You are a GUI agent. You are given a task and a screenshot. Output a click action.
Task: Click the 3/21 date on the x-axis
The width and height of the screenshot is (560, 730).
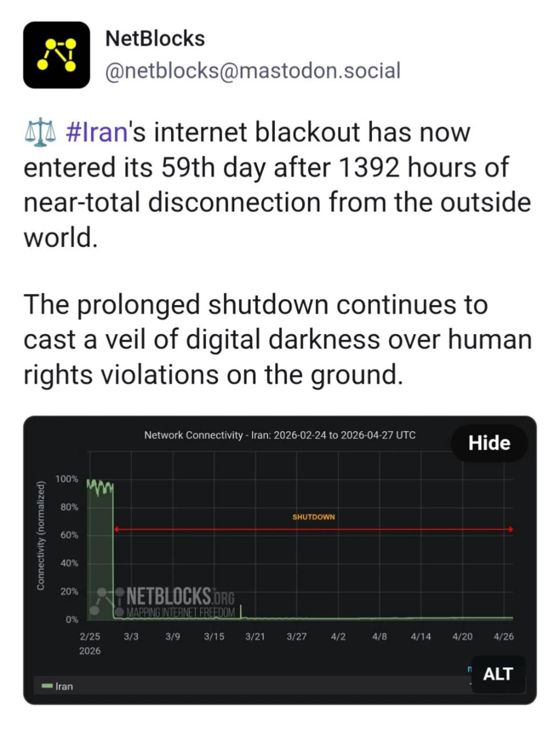point(255,637)
